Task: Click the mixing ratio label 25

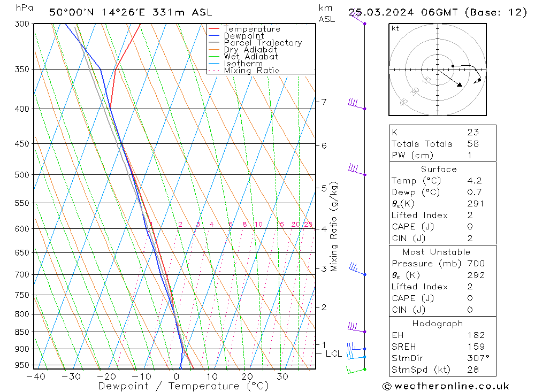Action: [x=308, y=225]
